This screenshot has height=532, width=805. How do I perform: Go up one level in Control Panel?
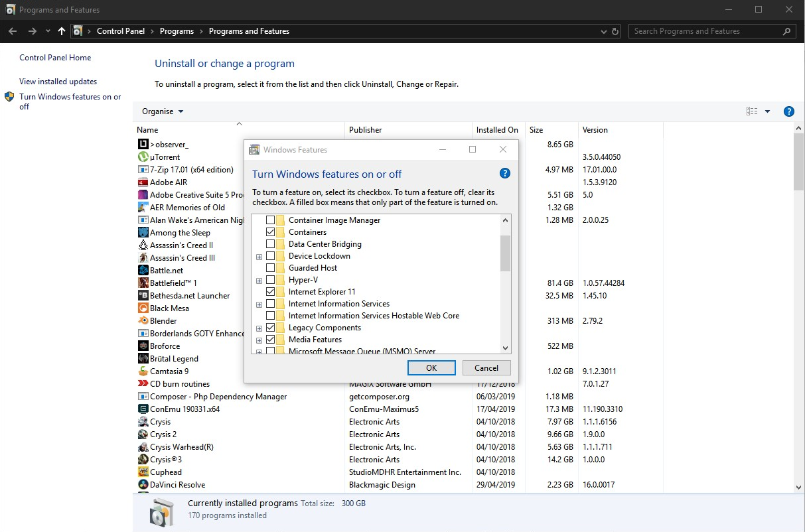(62, 31)
